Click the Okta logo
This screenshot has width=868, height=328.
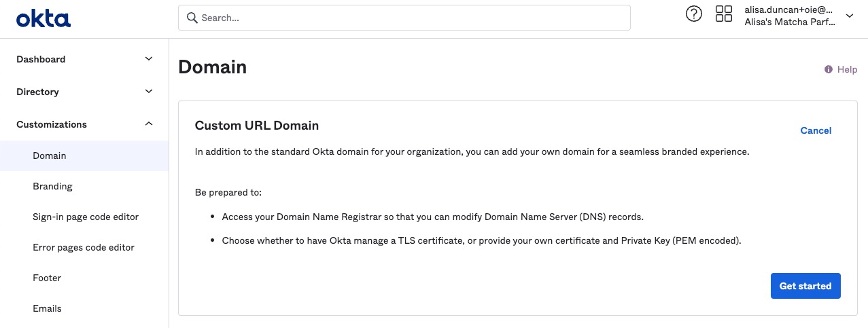44,18
